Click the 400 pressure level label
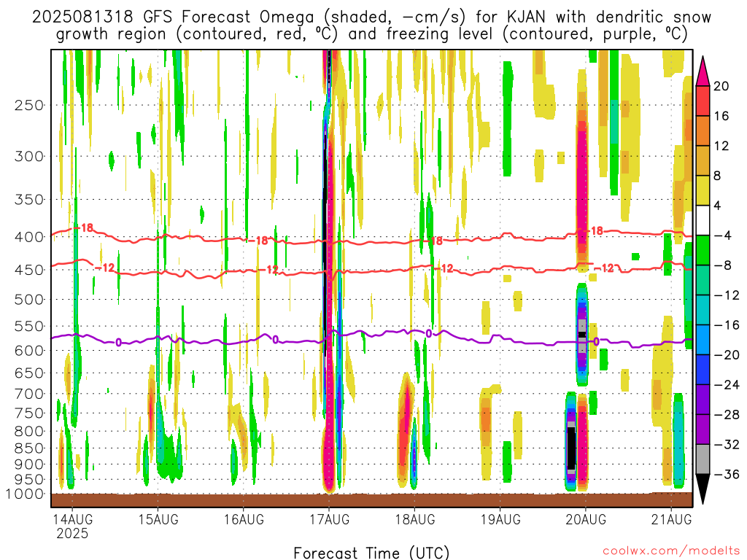 pos(29,237)
